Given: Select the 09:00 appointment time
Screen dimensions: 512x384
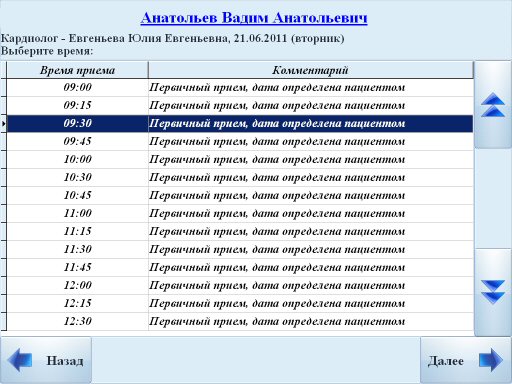Looking at the screenshot, I should (77, 87).
